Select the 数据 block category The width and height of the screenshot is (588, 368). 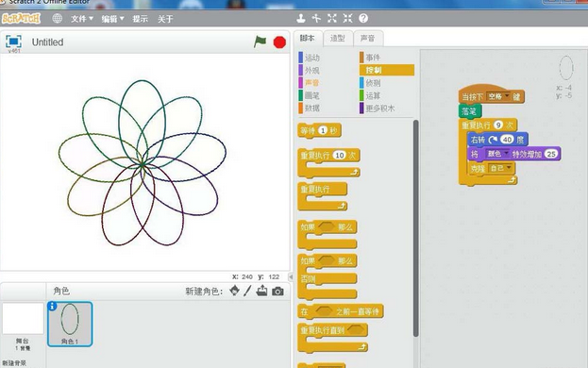click(310, 108)
